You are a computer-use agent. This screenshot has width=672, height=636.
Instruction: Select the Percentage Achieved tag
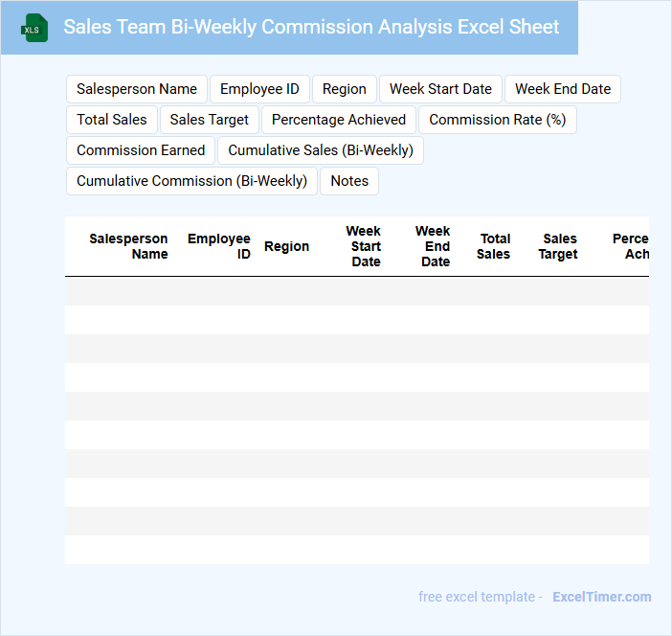(339, 120)
